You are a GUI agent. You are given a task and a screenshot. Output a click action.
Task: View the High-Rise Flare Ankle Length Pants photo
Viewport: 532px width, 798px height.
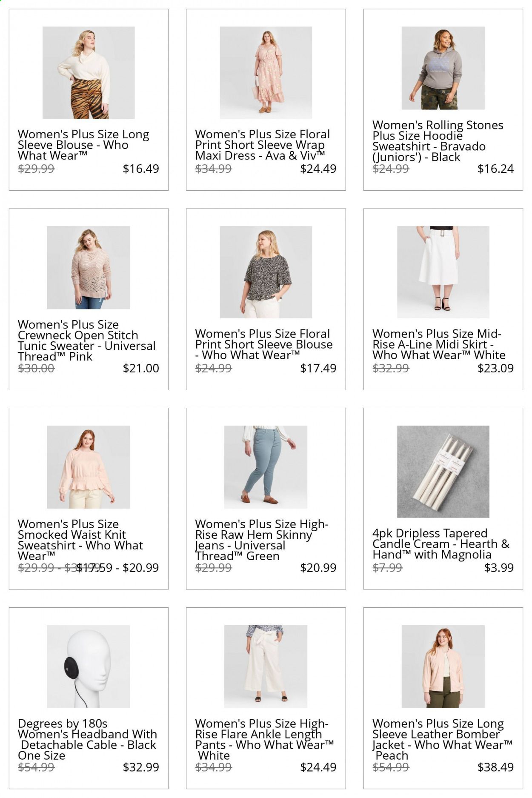(266, 666)
